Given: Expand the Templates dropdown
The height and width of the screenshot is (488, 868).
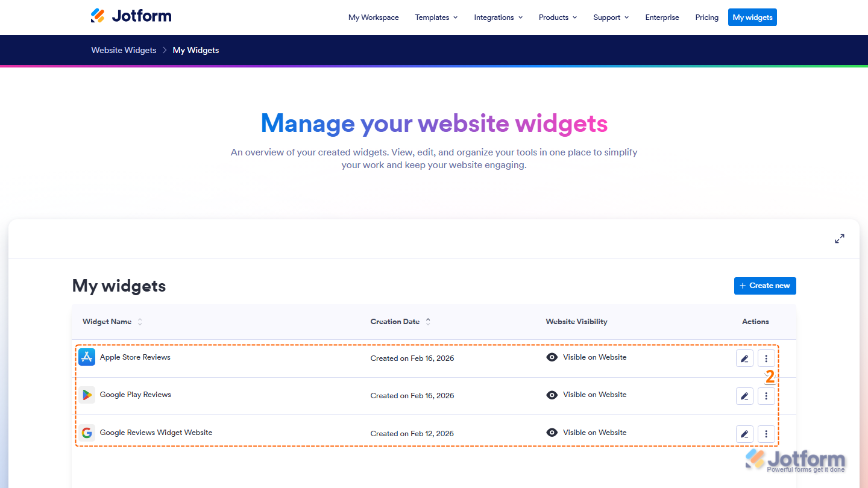Looking at the screenshot, I should [x=436, y=17].
